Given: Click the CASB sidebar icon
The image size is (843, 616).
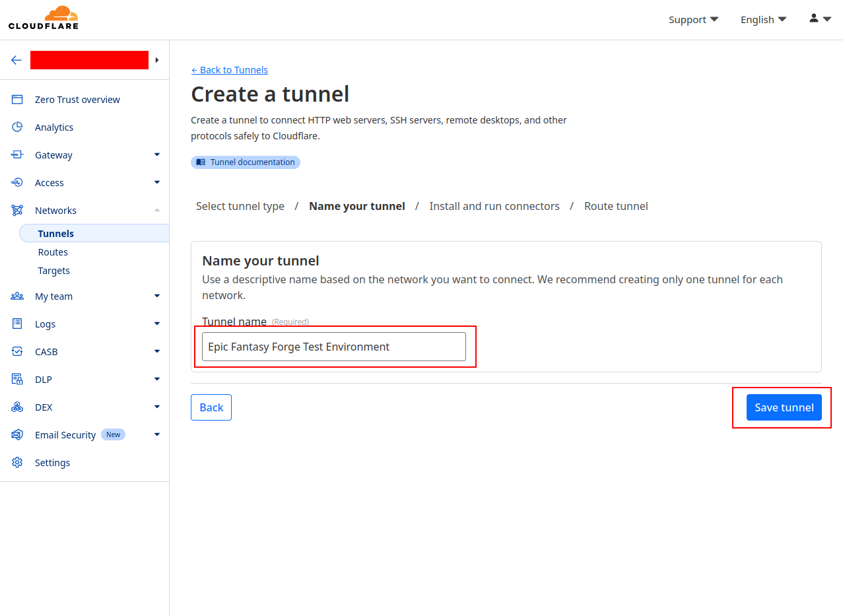Looking at the screenshot, I should [x=17, y=352].
